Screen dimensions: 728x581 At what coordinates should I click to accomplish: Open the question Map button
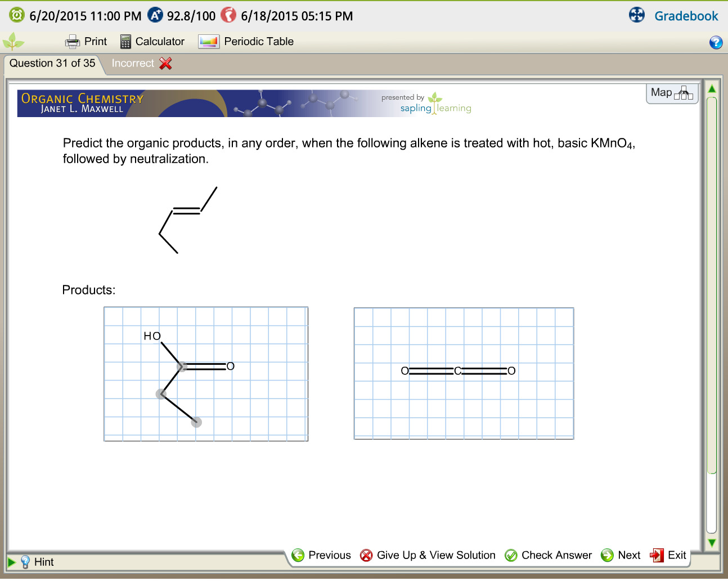(x=672, y=93)
